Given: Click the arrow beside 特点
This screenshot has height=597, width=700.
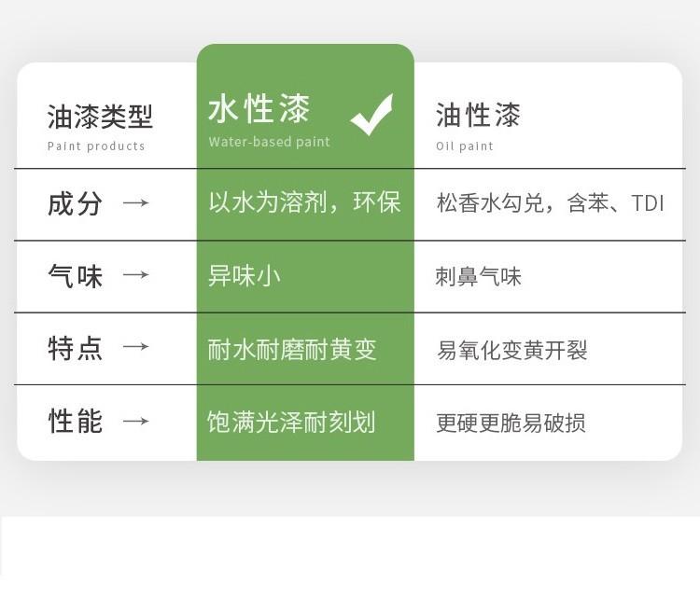Looking at the screenshot, I should click(x=136, y=348).
